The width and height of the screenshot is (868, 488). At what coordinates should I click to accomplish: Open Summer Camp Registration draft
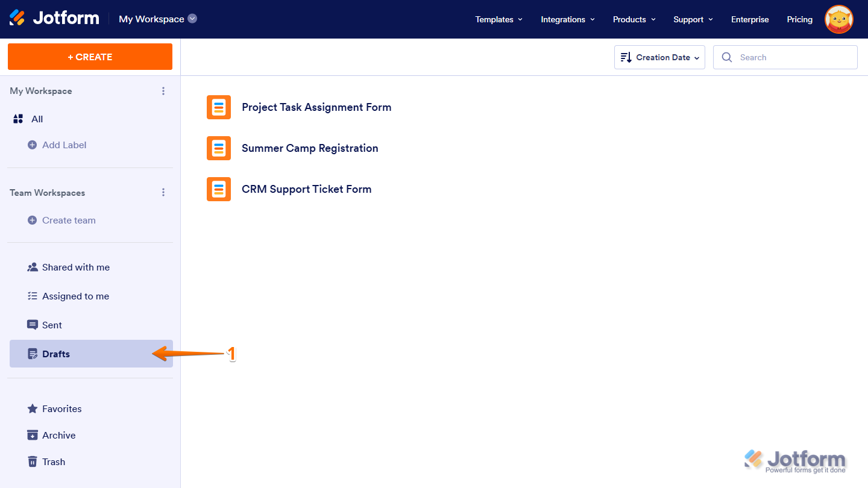[310, 148]
